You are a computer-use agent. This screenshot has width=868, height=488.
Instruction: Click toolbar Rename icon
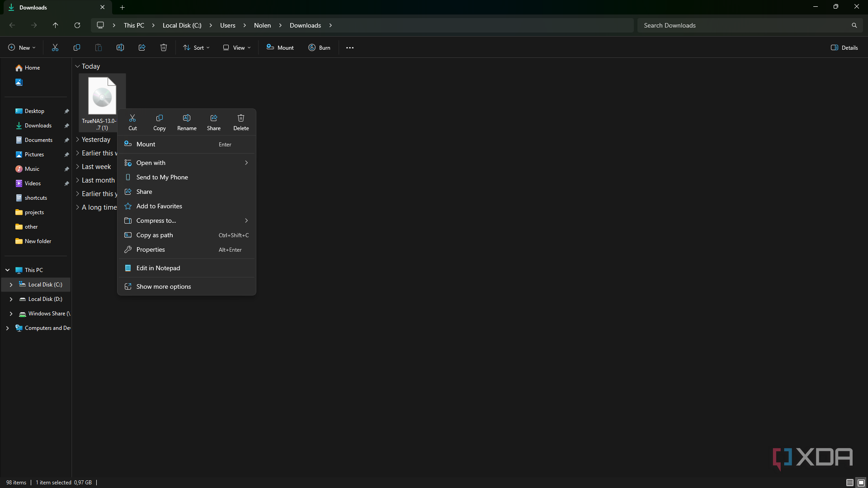click(x=120, y=47)
